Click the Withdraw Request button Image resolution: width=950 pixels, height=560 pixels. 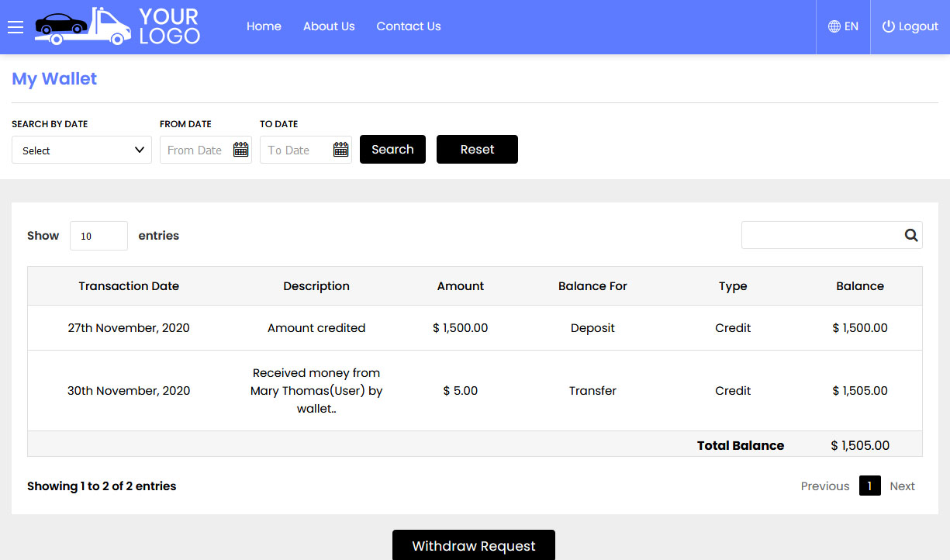[474, 545]
